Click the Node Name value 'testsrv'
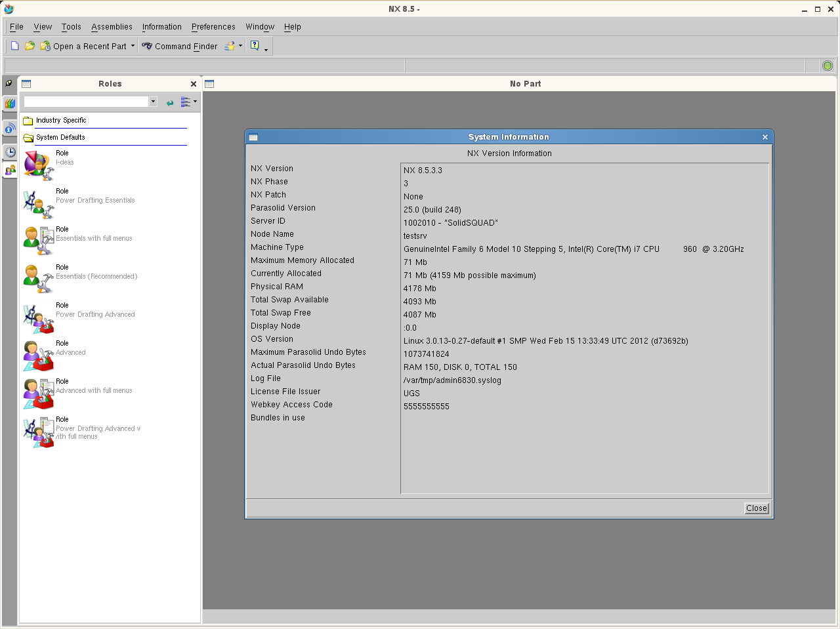Screen dimensions: 840x629 [415, 236]
